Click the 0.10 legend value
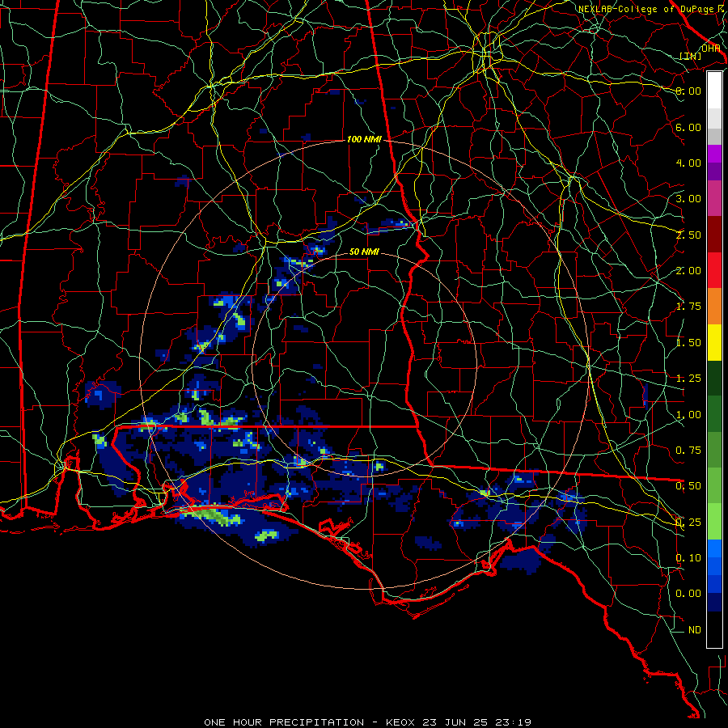Viewport: 728px width, 728px height. [688, 558]
